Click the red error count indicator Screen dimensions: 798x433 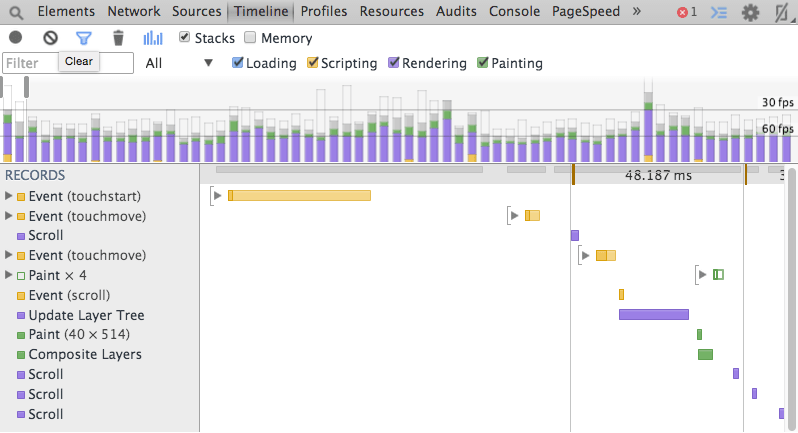point(686,13)
